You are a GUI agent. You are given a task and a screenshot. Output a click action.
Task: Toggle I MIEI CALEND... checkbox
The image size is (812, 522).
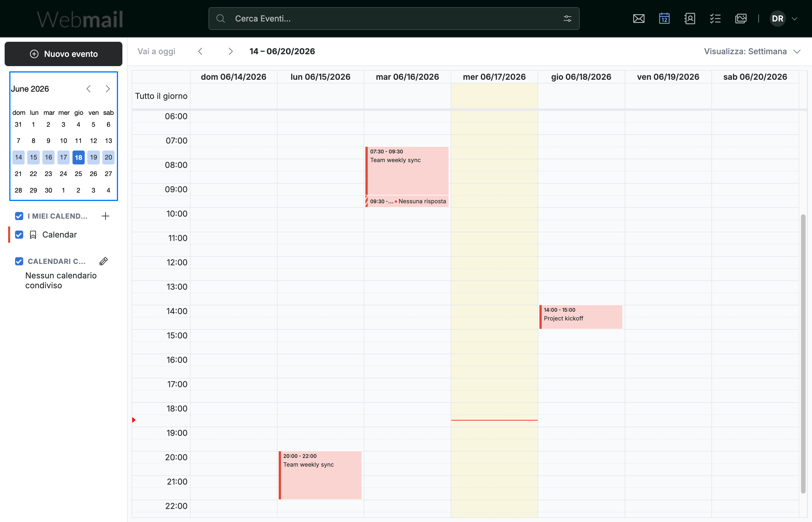click(x=19, y=216)
